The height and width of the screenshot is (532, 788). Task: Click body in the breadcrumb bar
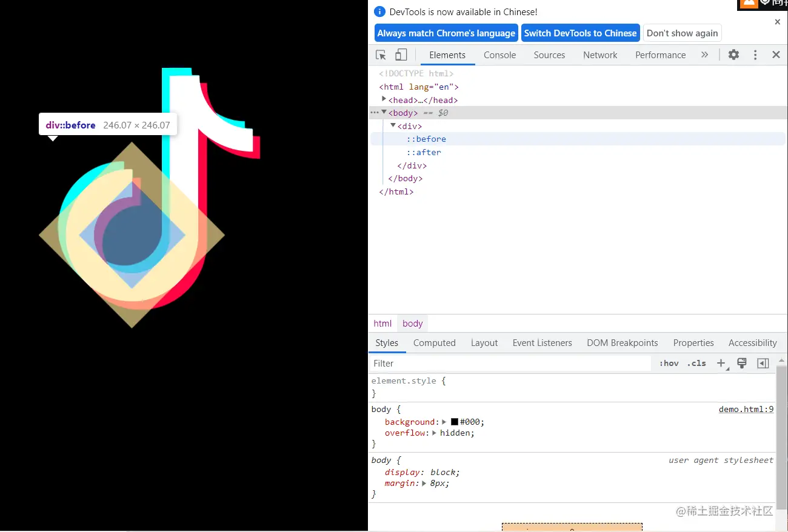pos(412,324)
